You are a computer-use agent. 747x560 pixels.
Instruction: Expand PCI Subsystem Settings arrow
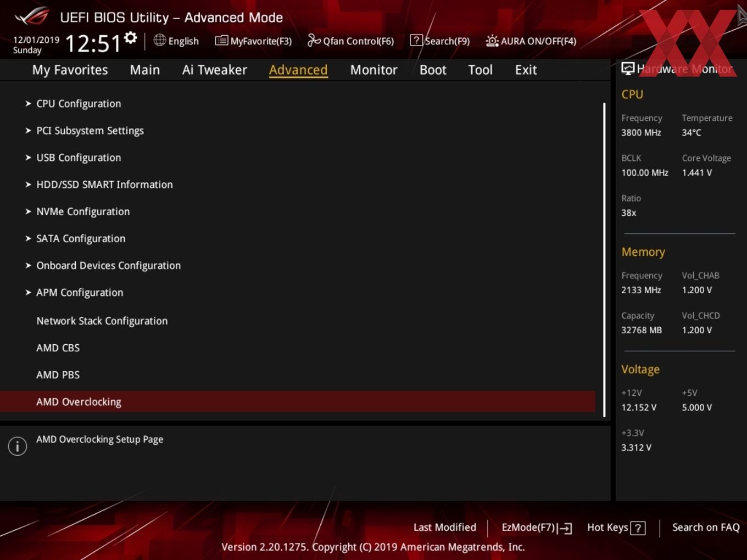(x=28, y=130)
